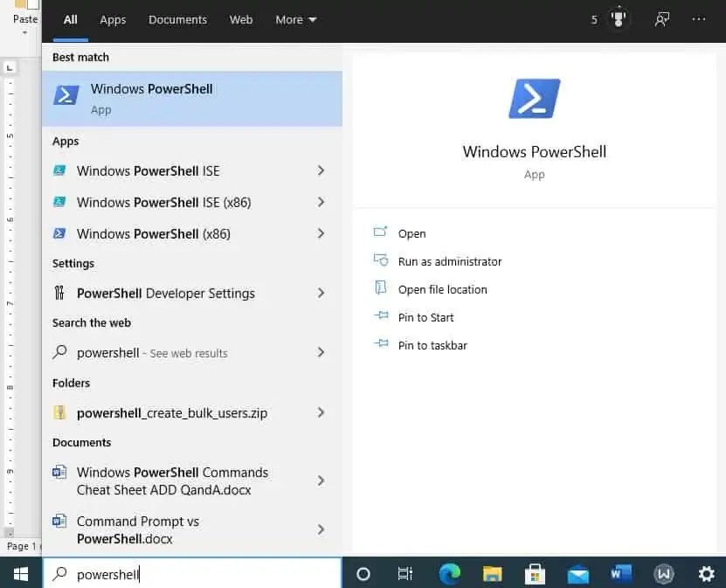Expand the Command Prompt vs PowerShell.docx result

point(320,529)
